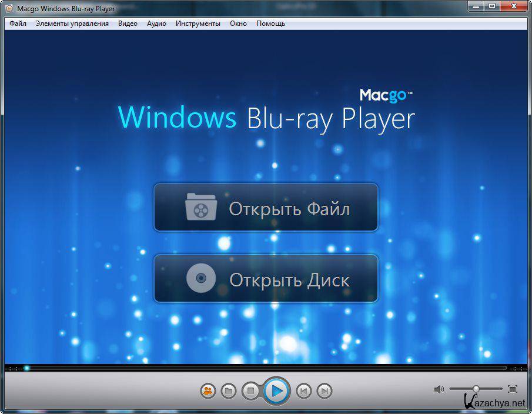Toggle full screen mode icon
Viewport: 532px width, 414px height.
tap(512, 389)
